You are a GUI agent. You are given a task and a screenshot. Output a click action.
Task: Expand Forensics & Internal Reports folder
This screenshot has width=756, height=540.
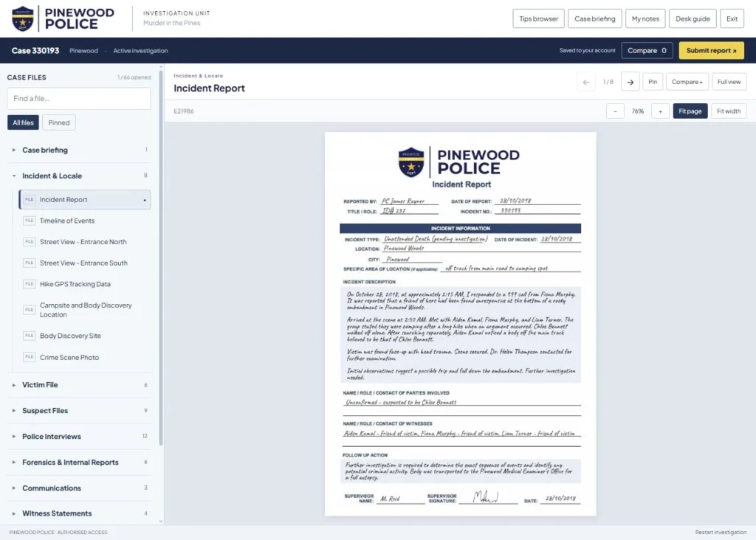pyautogui.click(x=79, y=462)
